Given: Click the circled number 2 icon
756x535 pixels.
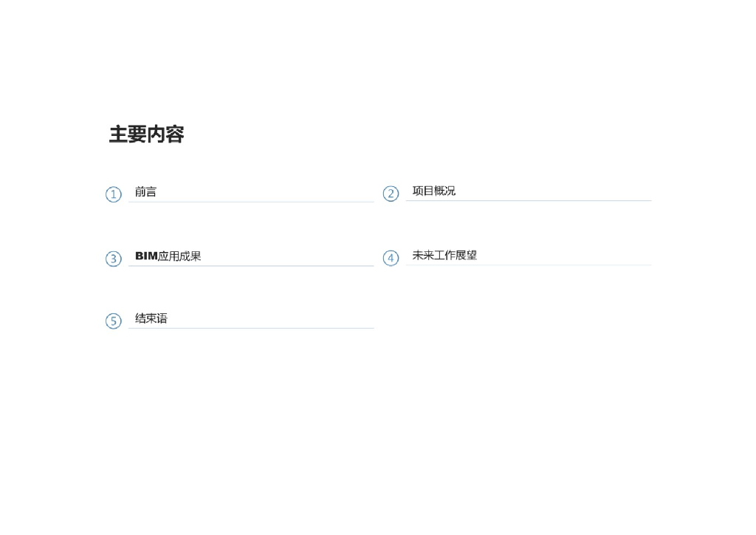Looking at the screenshot, I should (x=391, y=194).
